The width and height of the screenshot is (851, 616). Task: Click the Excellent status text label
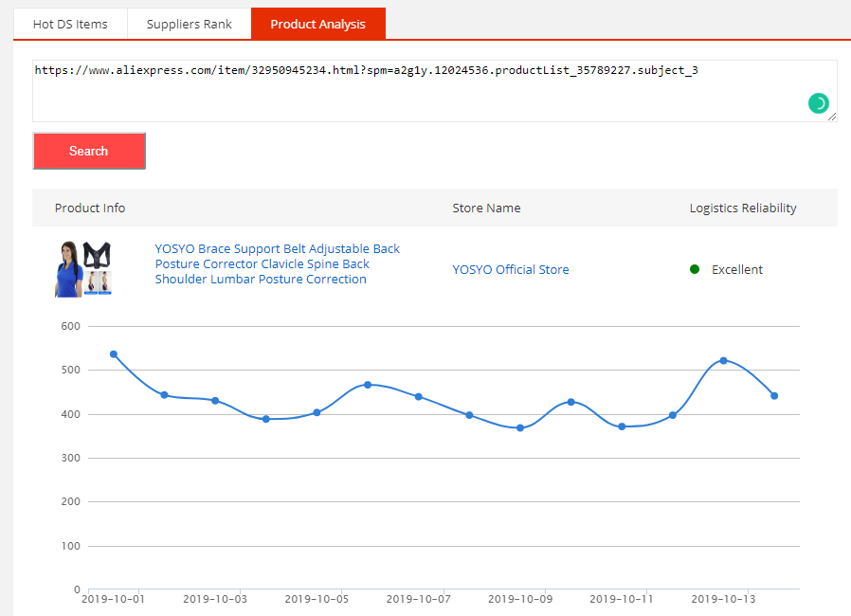coord(734,269)
